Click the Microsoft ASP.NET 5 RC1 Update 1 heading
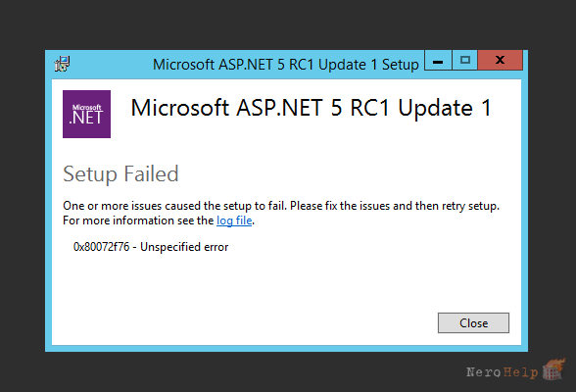Viewport: 576px width, 392px height. click(x=311, y=108)
